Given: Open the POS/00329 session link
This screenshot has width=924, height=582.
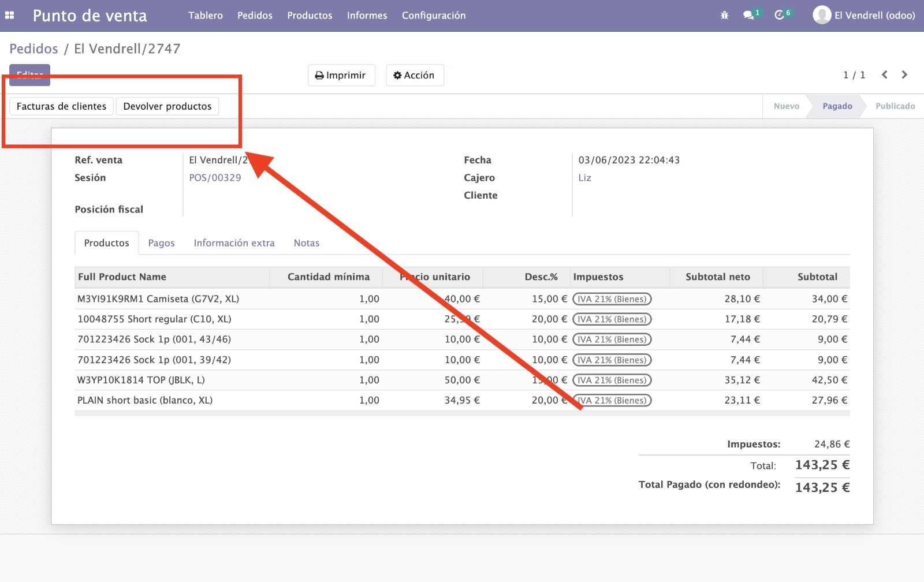Looking at the screenshot, I should point(215,178).
